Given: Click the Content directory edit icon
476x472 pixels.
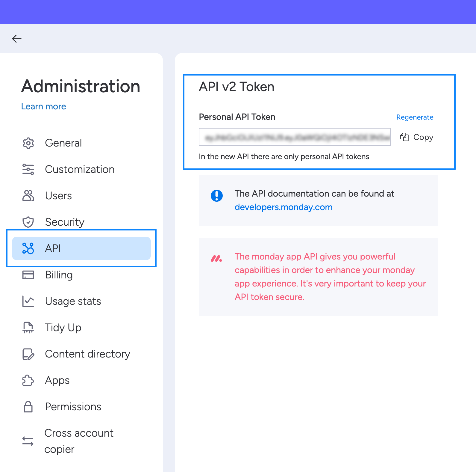Looking at the screenshot, I should point(28,354).
